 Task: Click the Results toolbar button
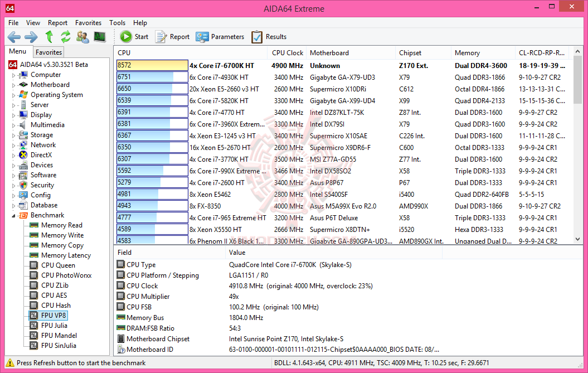(x=269, y=37)
